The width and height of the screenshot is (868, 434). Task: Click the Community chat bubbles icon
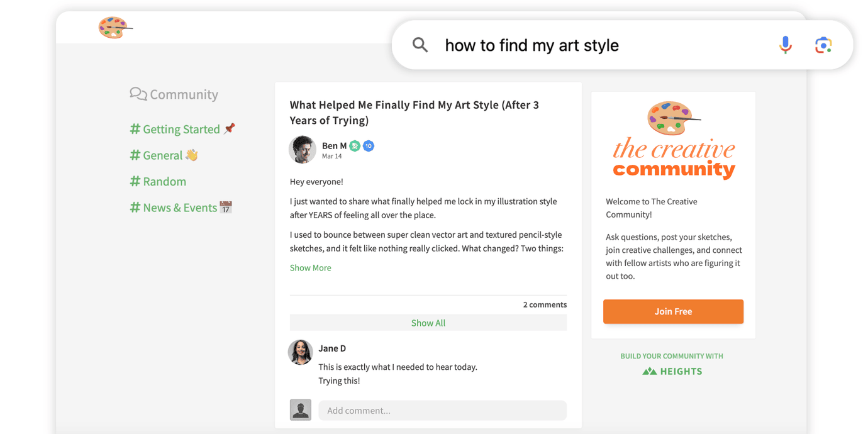[x=138, y=94]
